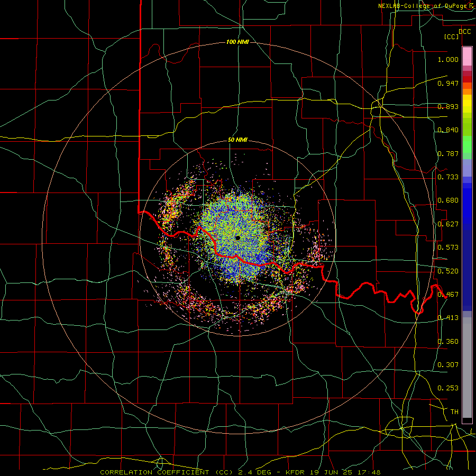Click the 0.253 color scale value
The width and height of the screenshot is (476, 476).
(x=448, y=388)
